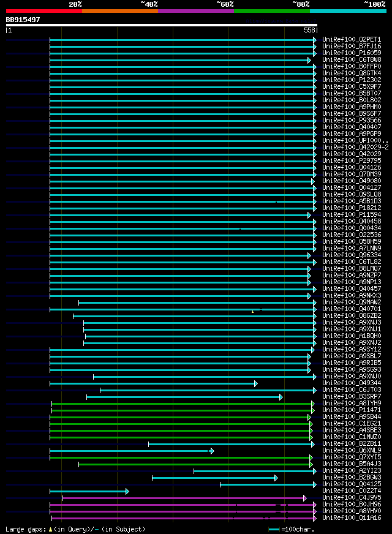The width and height of the screenshot is (392, 534).
Task: Open hit UniRef100_B7FJ16
Action: point(352,47)
